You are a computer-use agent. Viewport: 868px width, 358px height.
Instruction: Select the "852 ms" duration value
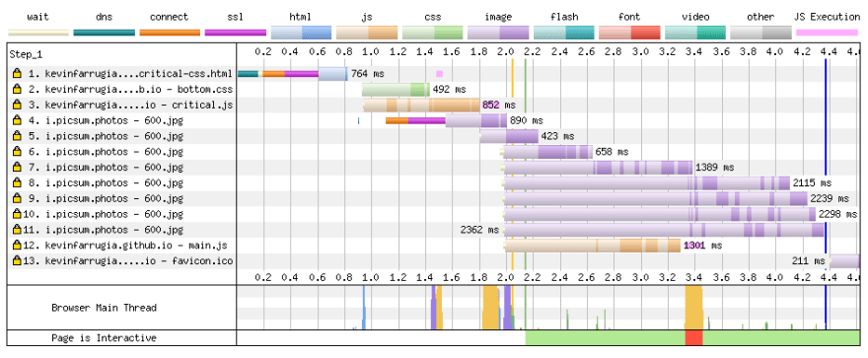coord(499,105)
